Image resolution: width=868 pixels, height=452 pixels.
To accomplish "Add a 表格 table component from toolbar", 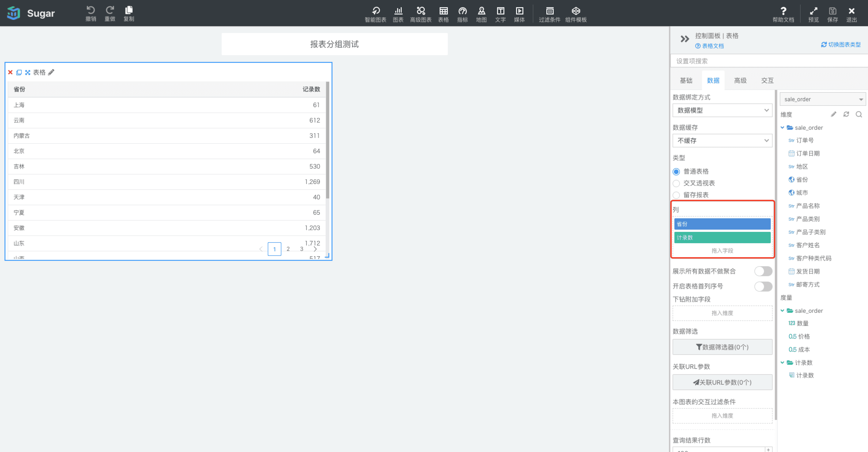I will [443, 14].
